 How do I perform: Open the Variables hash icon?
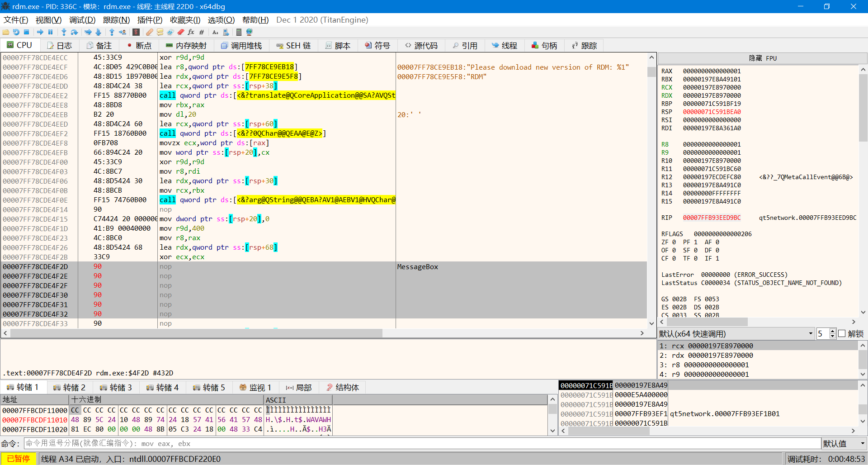[x=202, y=32]
